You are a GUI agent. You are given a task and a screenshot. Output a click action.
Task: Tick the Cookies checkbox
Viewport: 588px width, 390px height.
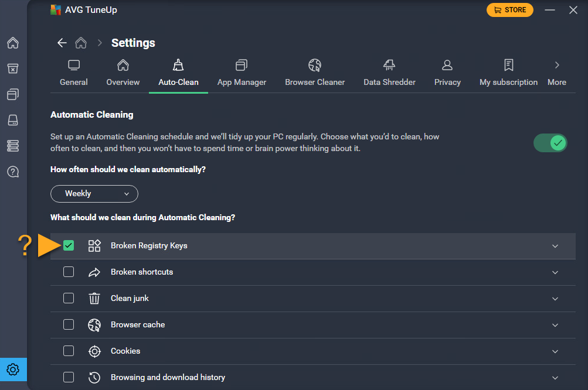tap(69, 351)
